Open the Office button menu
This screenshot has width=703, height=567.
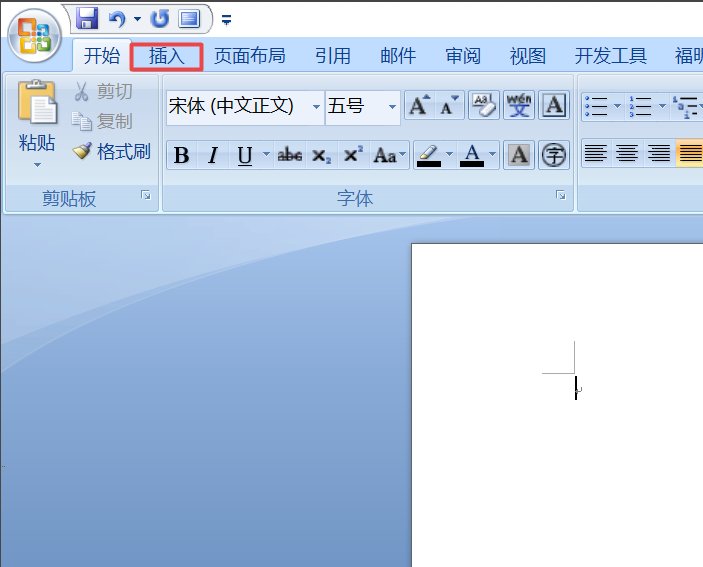click(35, 35)
